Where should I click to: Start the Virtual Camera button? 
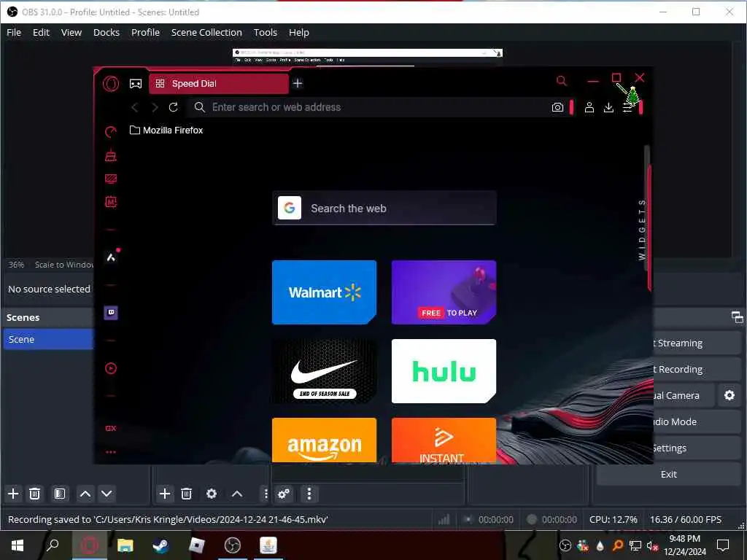click(684, 395)
